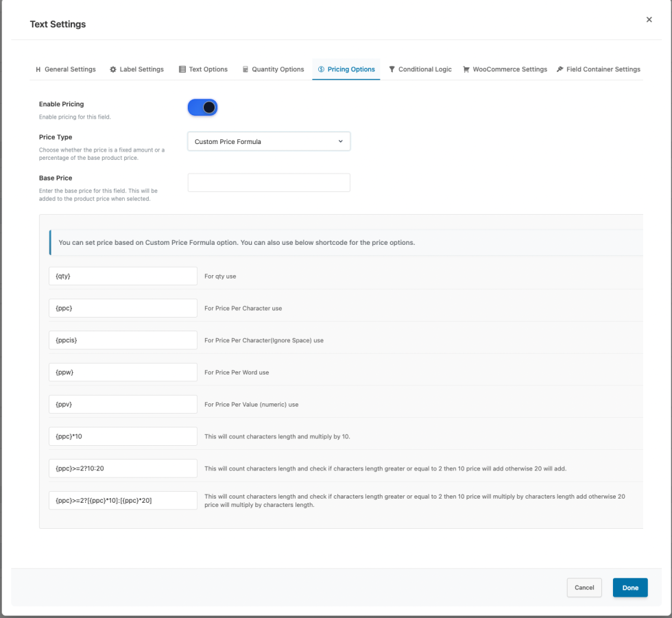Switch to the Text Options tab
The width and height of the screenshot is (672, 618).
click(x=203, y=69)
